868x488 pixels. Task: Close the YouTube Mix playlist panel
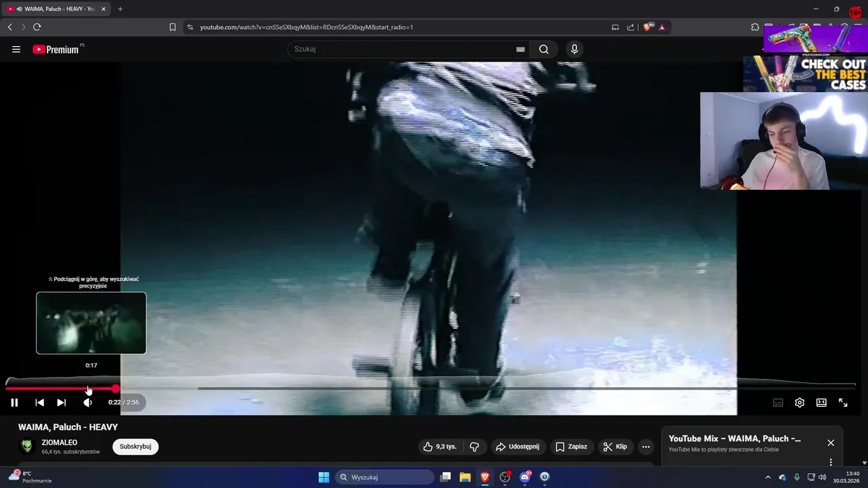[x=831, y=443]
